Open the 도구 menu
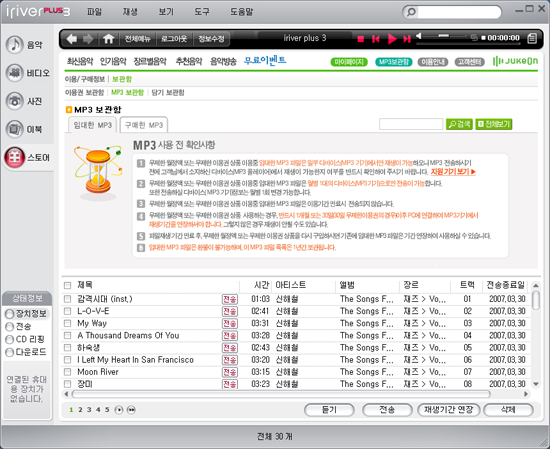550x449 pixels. click(x=202, y=12)
